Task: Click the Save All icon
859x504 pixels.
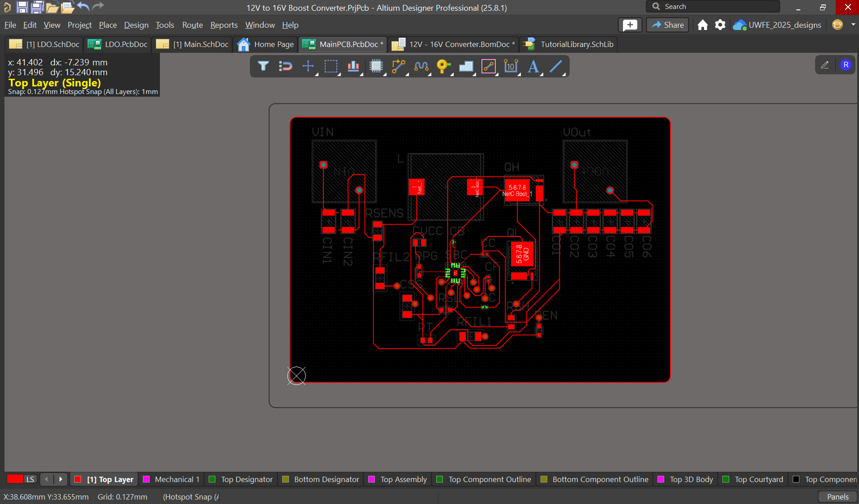Action: point(37,7)
